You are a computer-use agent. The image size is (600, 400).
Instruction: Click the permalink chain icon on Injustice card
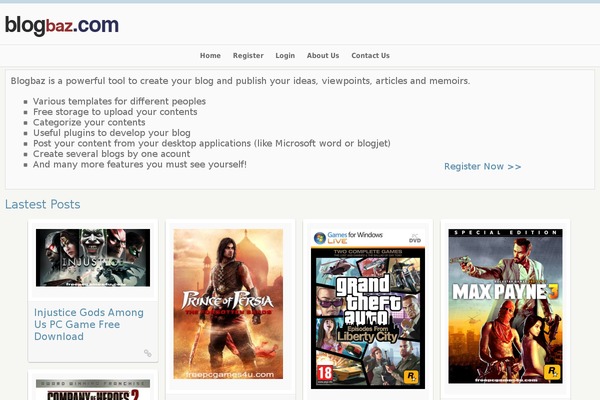point(148,353)
